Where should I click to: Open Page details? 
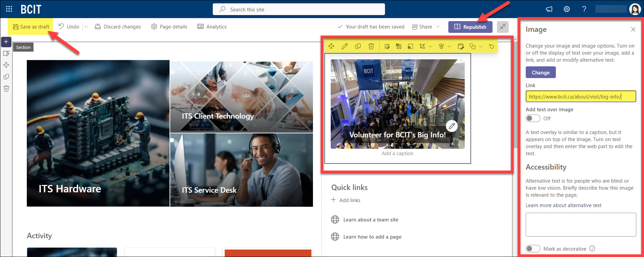(x=169, y=27)
